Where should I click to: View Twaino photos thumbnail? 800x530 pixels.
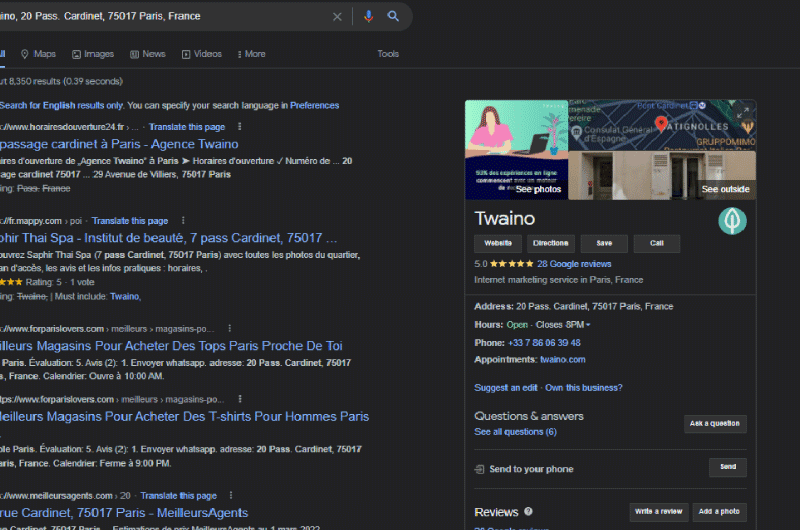(516, 149)
